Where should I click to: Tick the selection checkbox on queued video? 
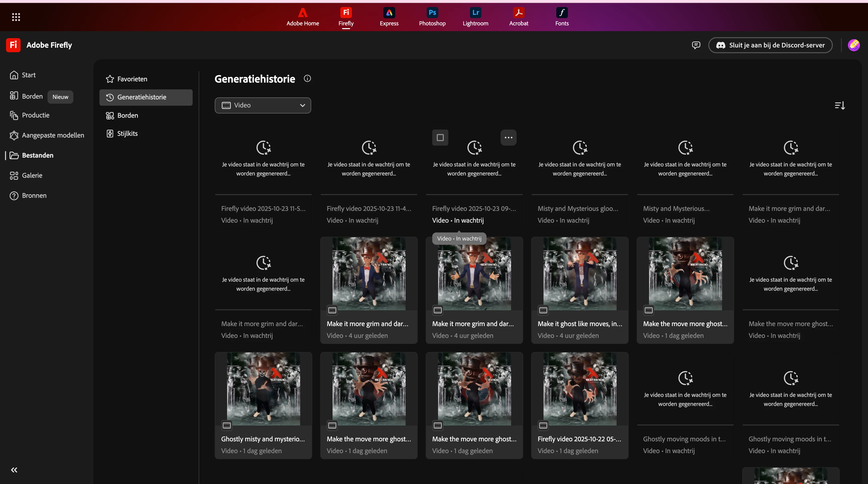440,137
